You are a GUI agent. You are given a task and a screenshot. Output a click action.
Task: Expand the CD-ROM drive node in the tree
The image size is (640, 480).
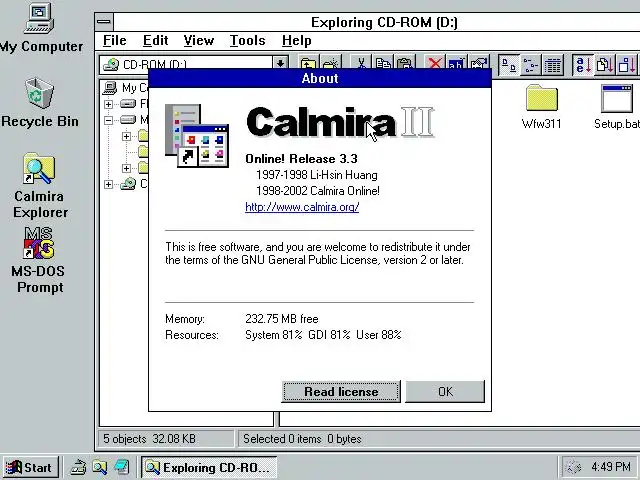108,184
